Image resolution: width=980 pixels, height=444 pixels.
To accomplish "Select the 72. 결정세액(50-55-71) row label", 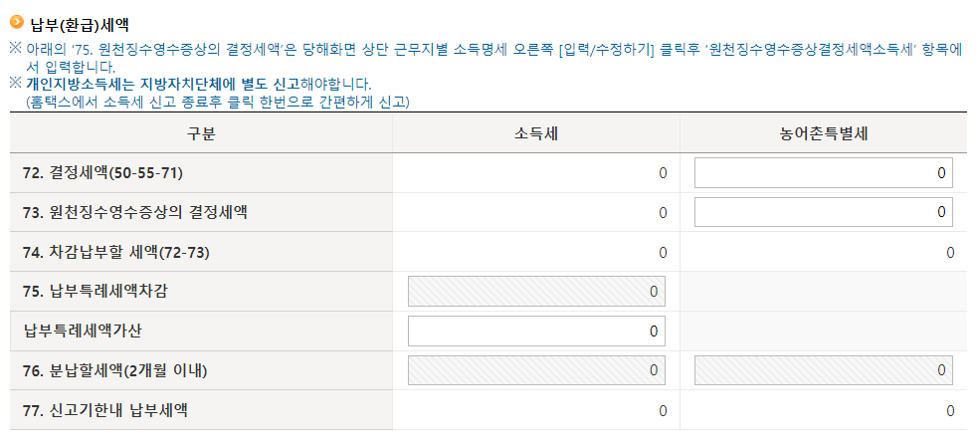I will (102, 173).
